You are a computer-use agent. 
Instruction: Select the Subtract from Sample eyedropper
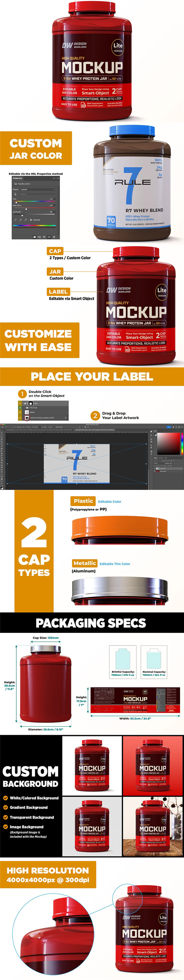[x=25, y=220]
